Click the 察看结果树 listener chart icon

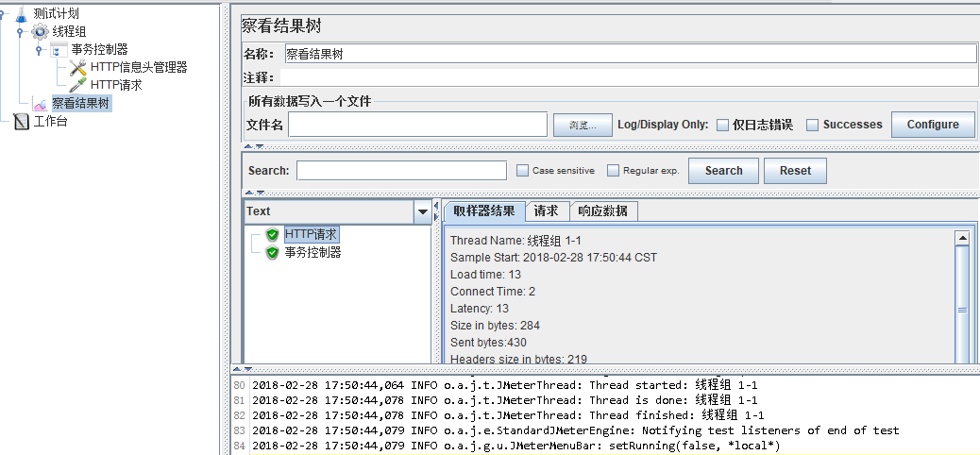(x=40, y=104)
